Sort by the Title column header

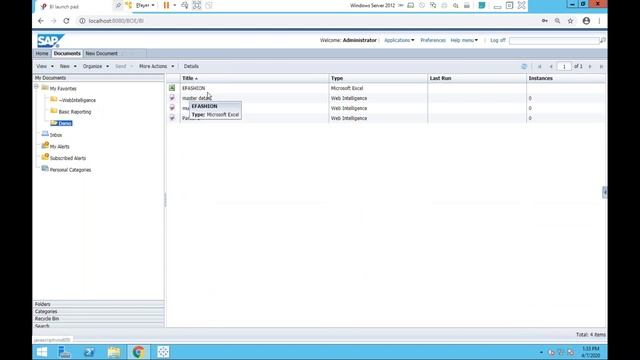(254, 78)
